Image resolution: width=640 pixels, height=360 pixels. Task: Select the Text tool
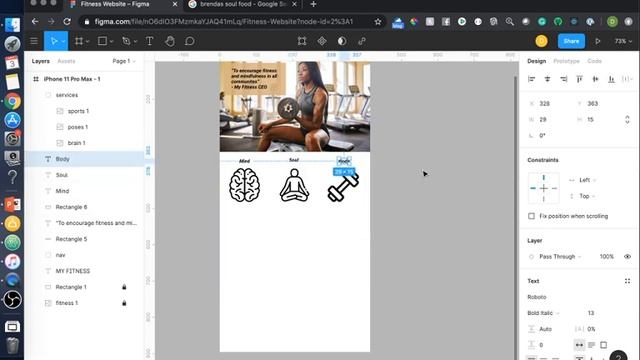tap(149, 41)
